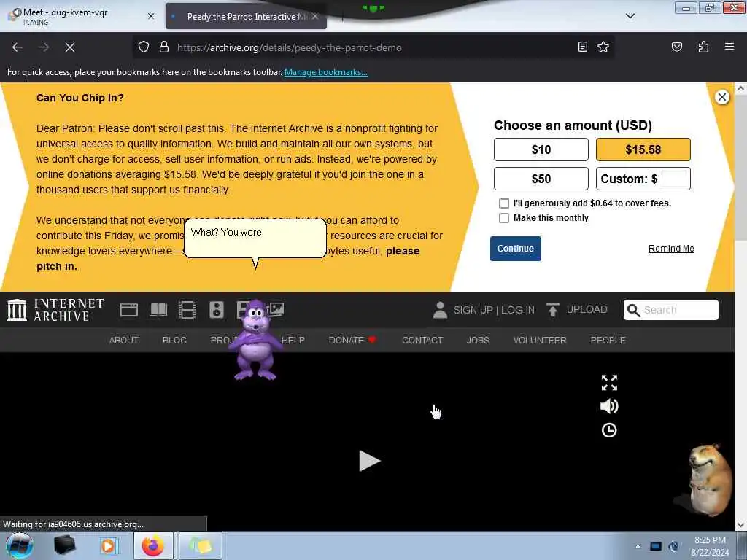Open the Internet Archive logo home
This screenshot has width=747, height=560.
coord(55,309)
